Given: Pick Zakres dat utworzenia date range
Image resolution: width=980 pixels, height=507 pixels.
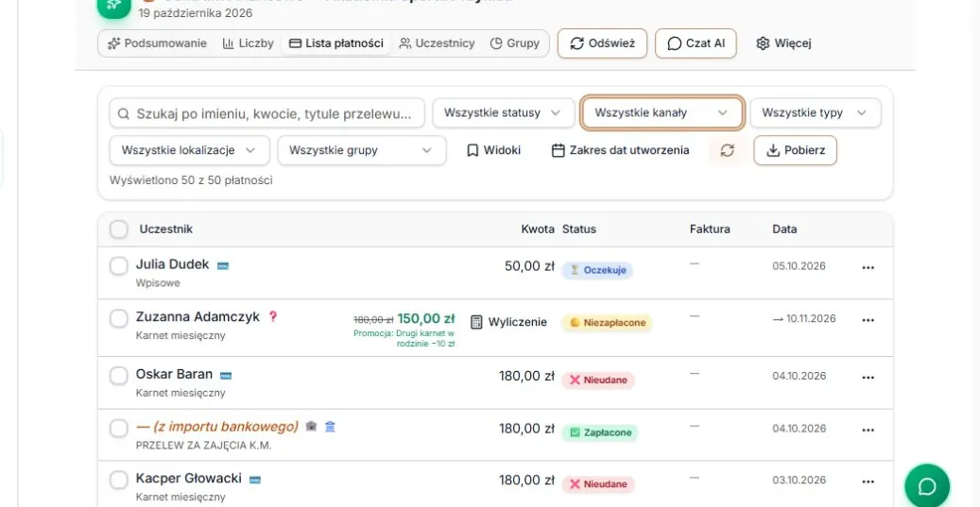Looking at the screenshot, I should pos(621,150).
